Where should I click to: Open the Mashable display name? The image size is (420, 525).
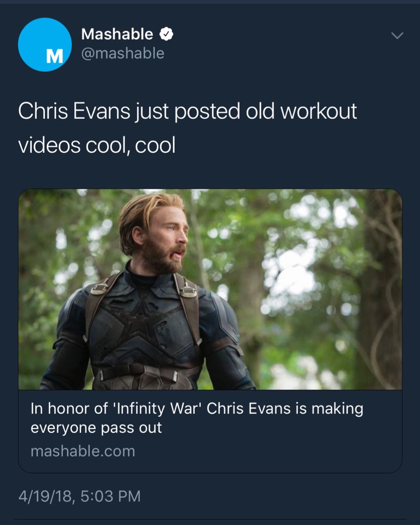point(117,34)
